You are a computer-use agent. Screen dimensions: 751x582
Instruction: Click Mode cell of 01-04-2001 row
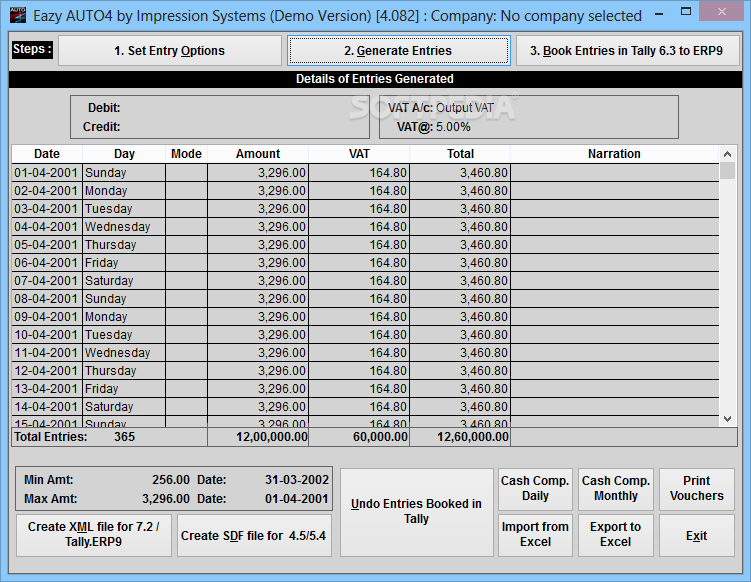tap(186, 172)
